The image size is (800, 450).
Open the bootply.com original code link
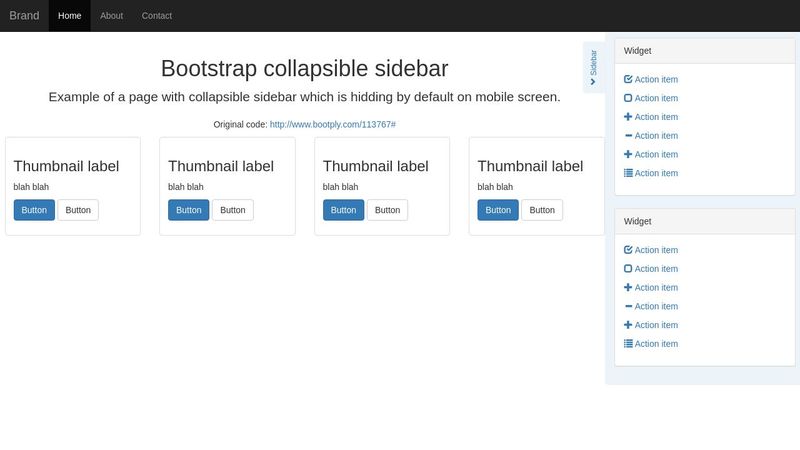point(333,124)
